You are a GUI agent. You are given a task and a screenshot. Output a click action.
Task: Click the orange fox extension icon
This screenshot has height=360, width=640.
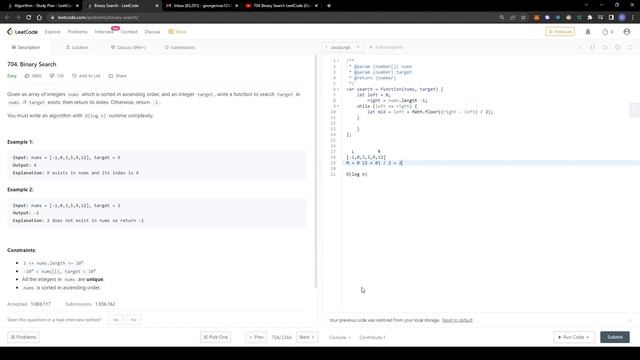pyautogui.click(x=537, y=17)
